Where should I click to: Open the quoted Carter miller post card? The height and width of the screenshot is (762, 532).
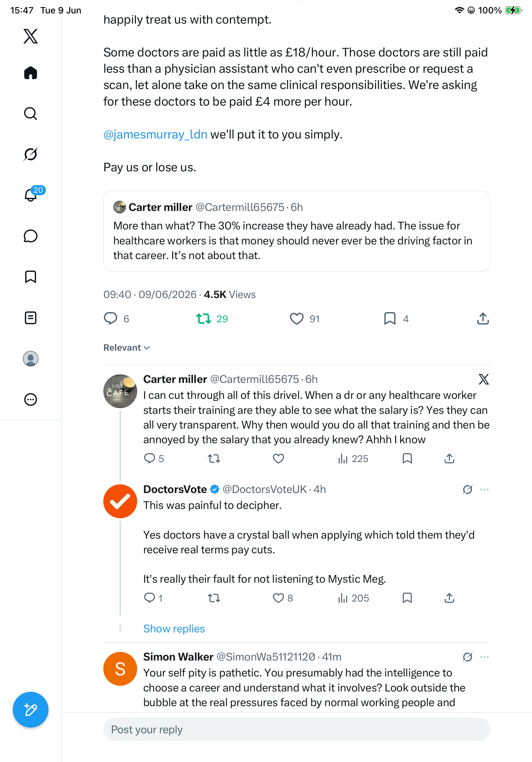tap(297, 231)
